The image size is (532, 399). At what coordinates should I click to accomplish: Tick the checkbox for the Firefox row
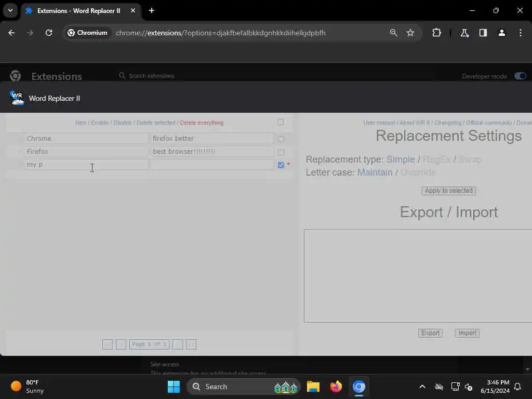pos(281,152)
